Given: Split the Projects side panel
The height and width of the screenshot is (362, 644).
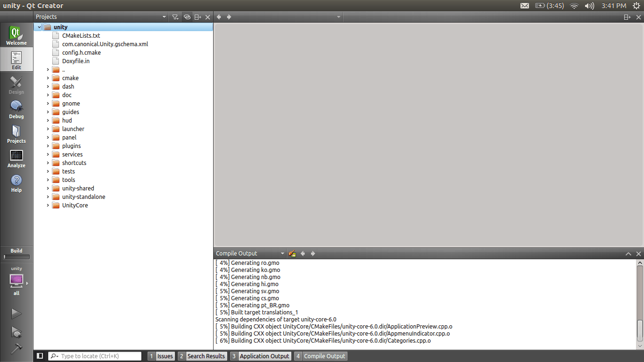Looking at the screenshot, I should click(x=198, y=17).
